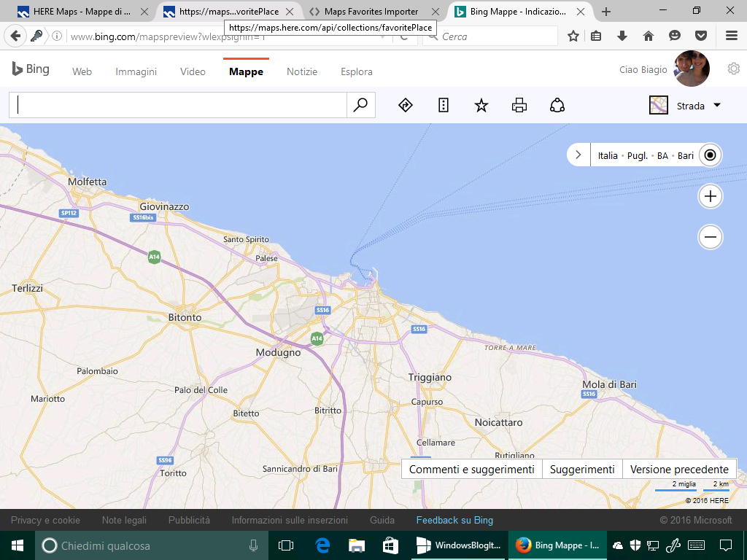Click the Bing logo
This screenshot has width=747, height=560.
31,69
